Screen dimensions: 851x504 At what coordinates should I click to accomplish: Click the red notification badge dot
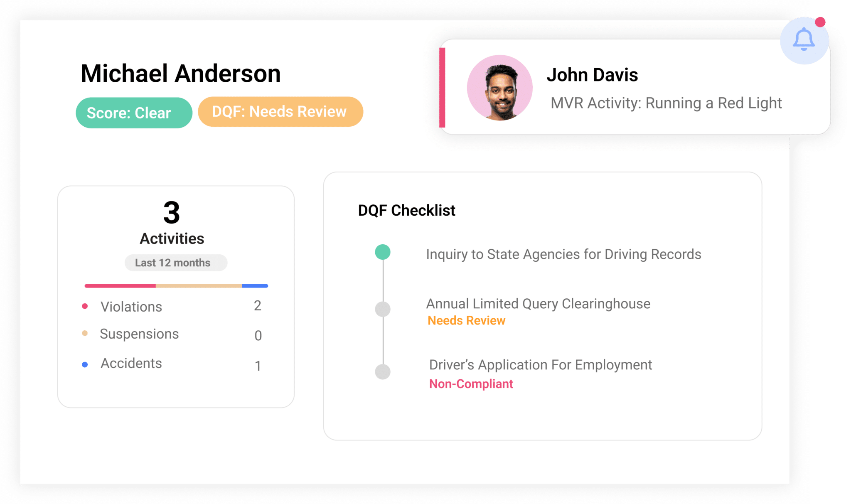820,22
